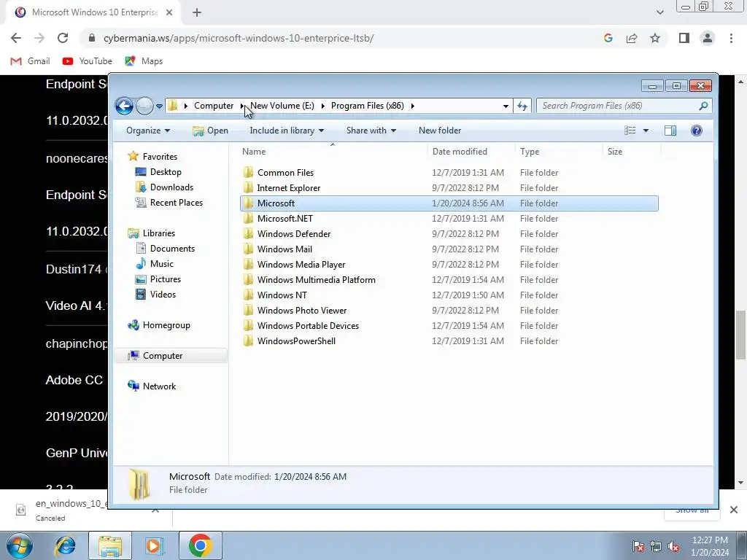
Task: Expand arrow after Program Files (x86) breadcrumb
Action: pos(413,106)
